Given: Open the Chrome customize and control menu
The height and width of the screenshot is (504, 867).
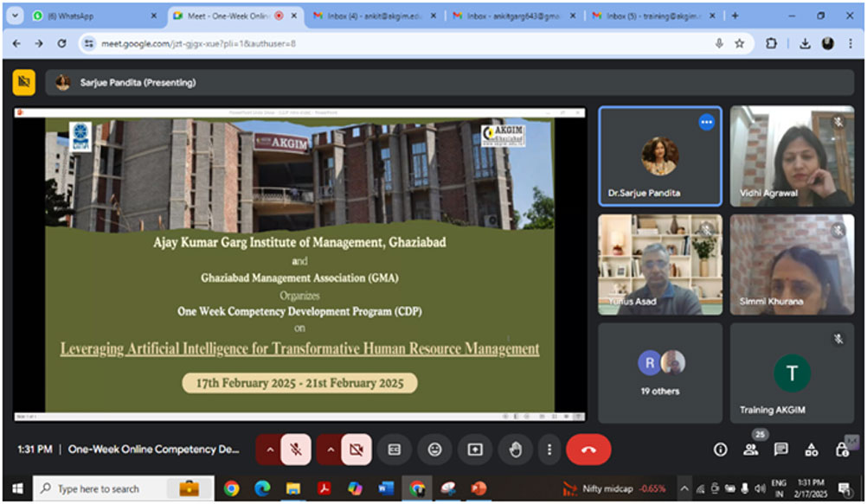Looking at the screenshot, I should (x=851, y=44).
